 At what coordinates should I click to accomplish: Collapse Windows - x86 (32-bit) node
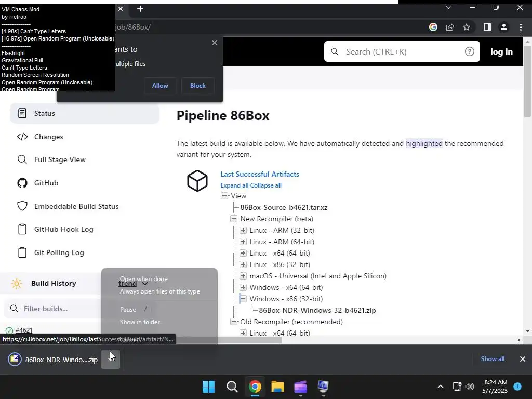coord(243,299)
